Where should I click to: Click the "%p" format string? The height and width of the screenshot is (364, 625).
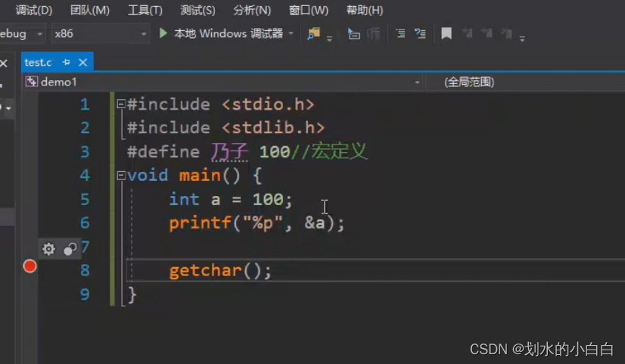click(x=263, y=222)
